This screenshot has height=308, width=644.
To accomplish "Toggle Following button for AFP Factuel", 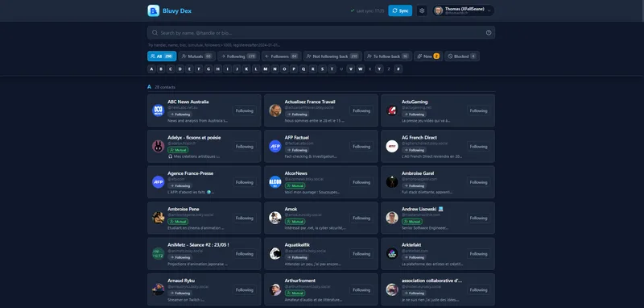I will point(361,147).
